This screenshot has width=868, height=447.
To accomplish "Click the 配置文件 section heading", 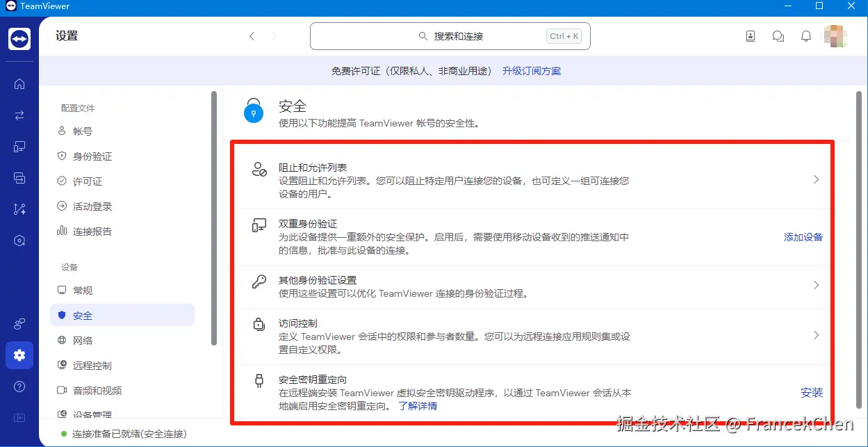I will pos(78,108).
